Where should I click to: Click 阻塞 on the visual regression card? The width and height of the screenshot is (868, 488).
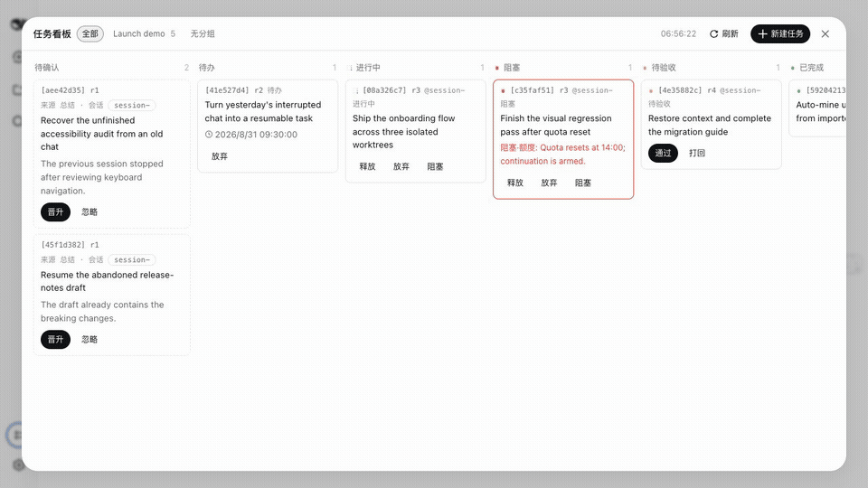583,183
